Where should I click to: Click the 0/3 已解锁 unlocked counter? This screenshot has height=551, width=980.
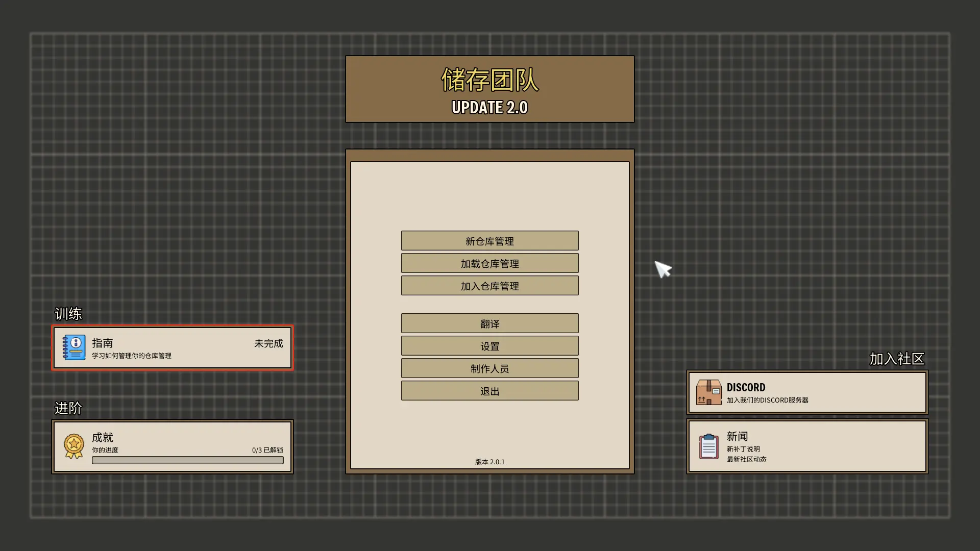[267, 450]
